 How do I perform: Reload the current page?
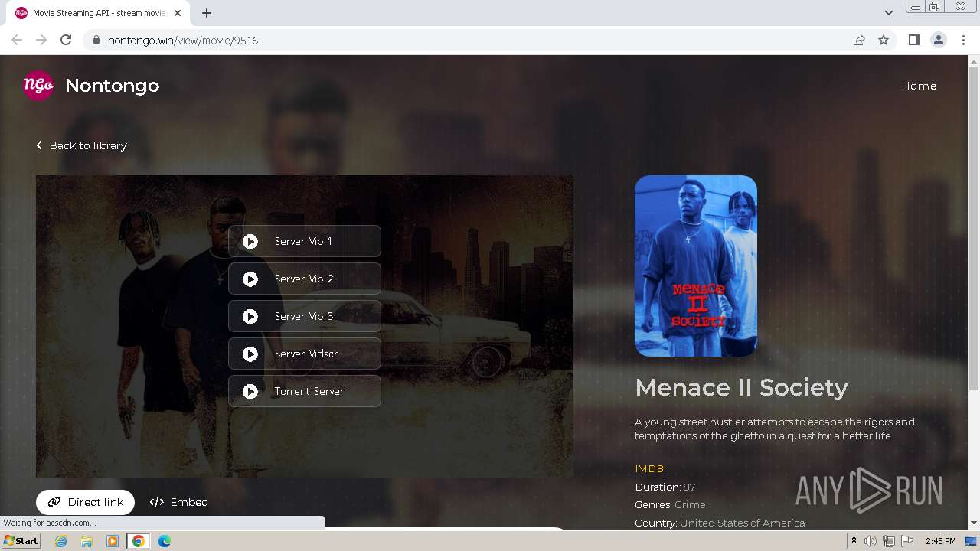click(66, 40)
